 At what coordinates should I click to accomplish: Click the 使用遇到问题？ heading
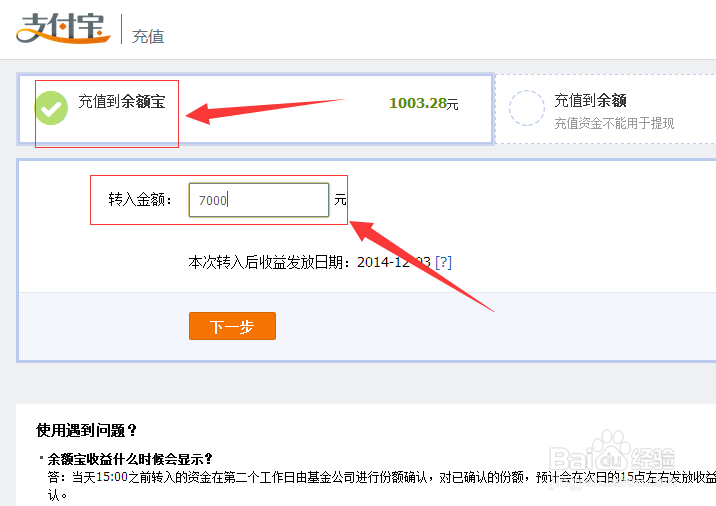(x=86, y=430)
